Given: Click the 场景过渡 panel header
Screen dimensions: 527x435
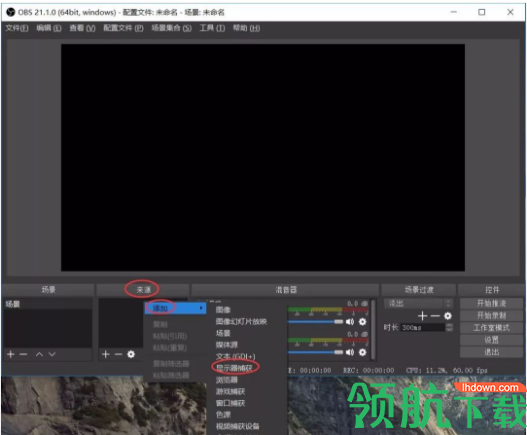Looking at the screenshot, I should (419, 289).
